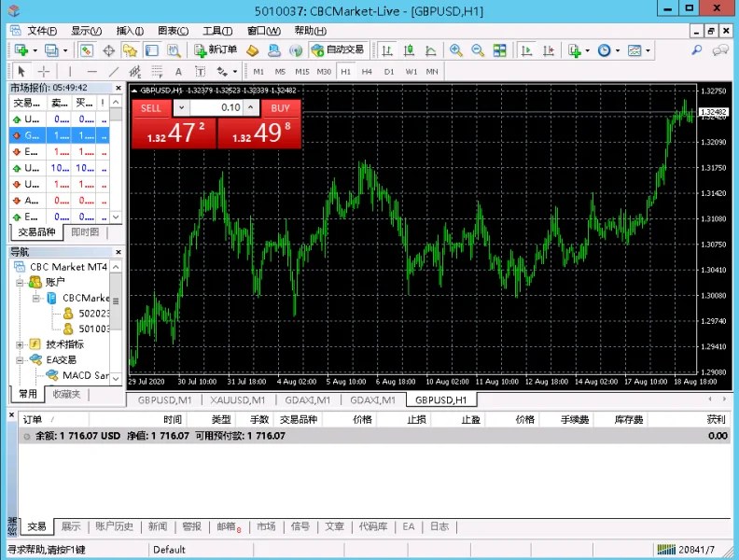Select the crosshair cursor tool
Viewport: 739px width, 560px height.
[x=44, y=71]
